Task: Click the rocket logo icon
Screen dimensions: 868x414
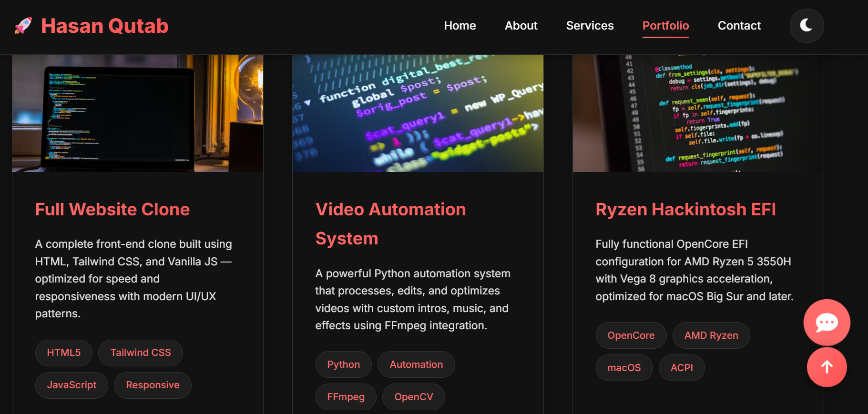Action: (x=23, y=26)
